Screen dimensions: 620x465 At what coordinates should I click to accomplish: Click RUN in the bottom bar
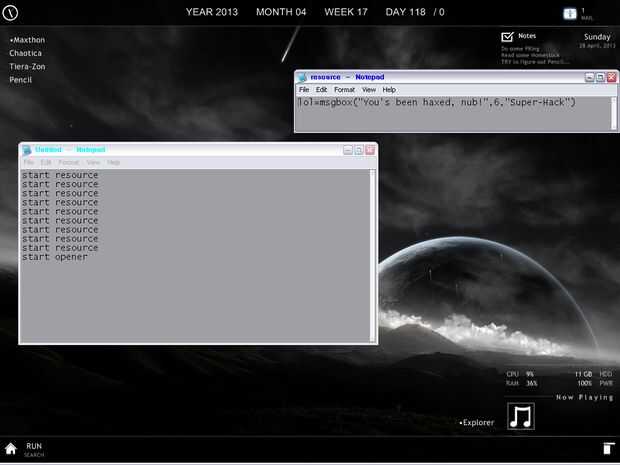click(x=34, y=446)
